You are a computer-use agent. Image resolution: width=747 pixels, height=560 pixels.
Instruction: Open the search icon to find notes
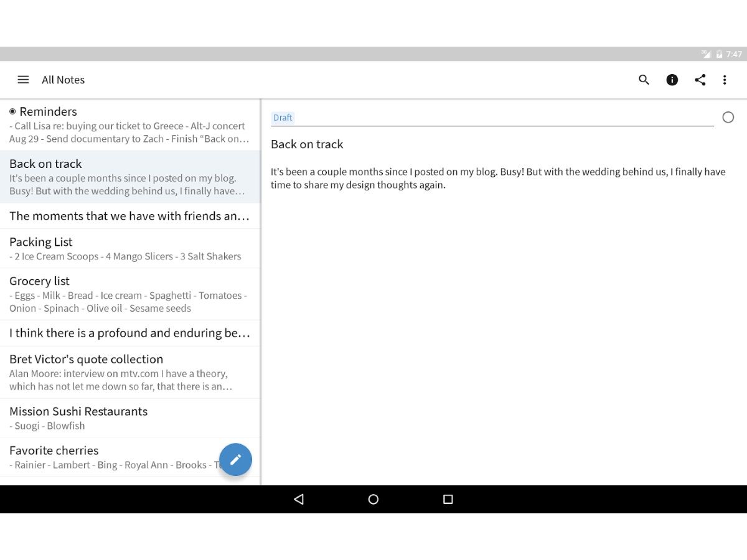tap(644, 80)
